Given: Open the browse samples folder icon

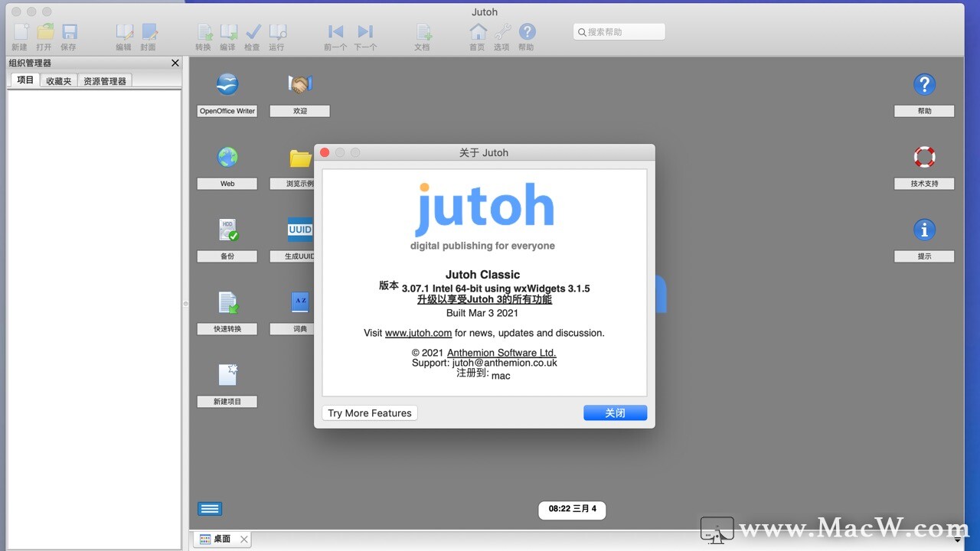Looking at the screenshot, I should 300,158.
